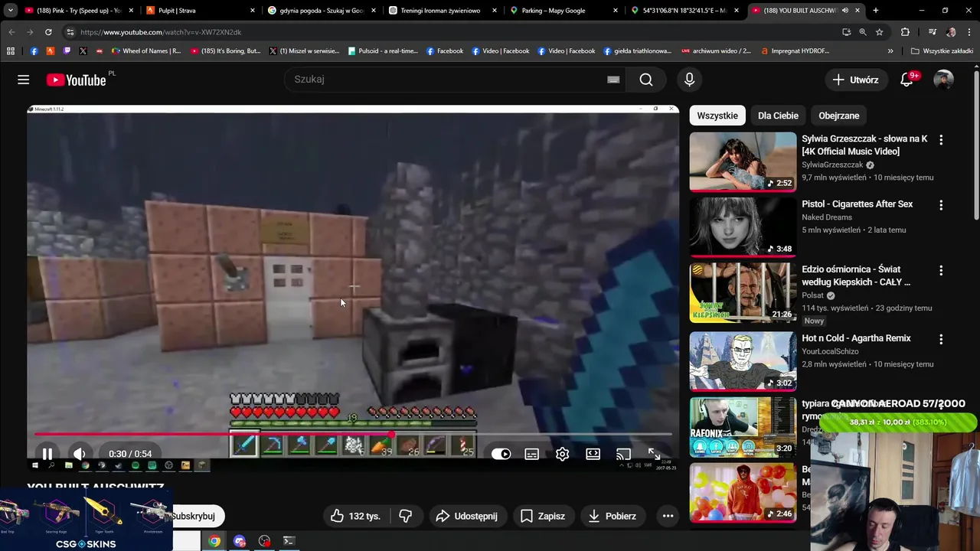
Task: Switch to Parking – Mapy Google tab
Action: [562, 11]
